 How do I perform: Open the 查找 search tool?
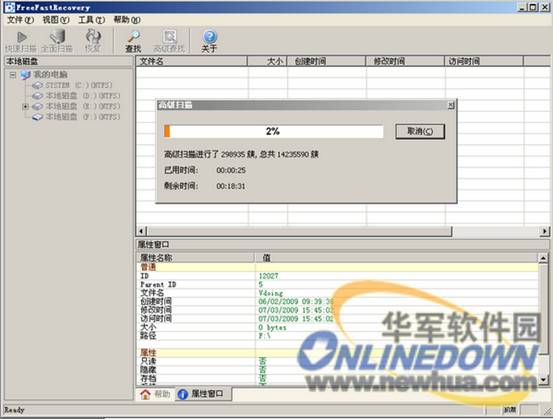tap(133, 41)
